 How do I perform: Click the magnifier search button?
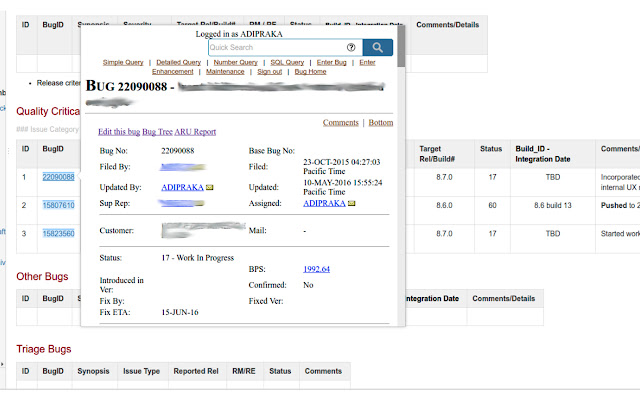tap(378, 47)
